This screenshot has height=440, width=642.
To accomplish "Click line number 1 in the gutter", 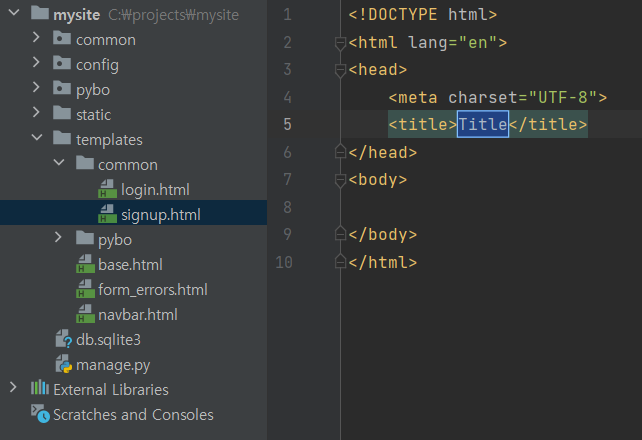I will point(287,15).
